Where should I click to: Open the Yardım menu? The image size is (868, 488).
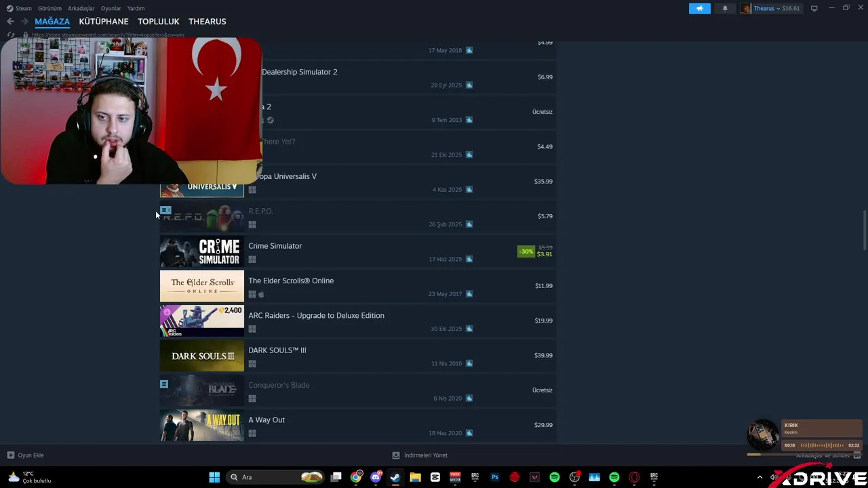click(x=136, y=8)
